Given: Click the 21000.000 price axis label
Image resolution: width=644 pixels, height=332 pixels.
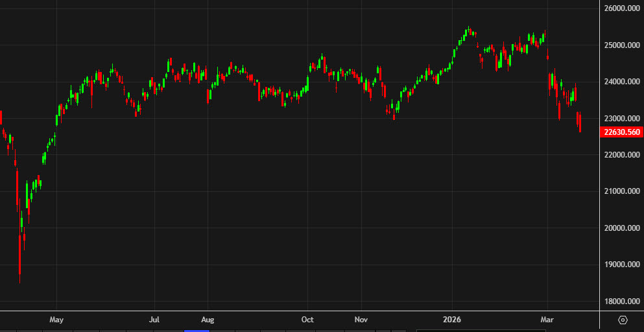Looking at the screenshot, I should (x=622, y=191).
